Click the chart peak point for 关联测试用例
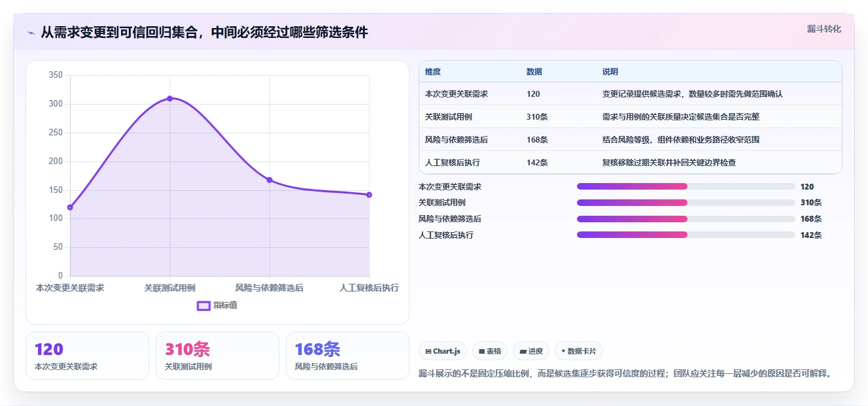This screenshot has height=406, width=868. point(169,99)
